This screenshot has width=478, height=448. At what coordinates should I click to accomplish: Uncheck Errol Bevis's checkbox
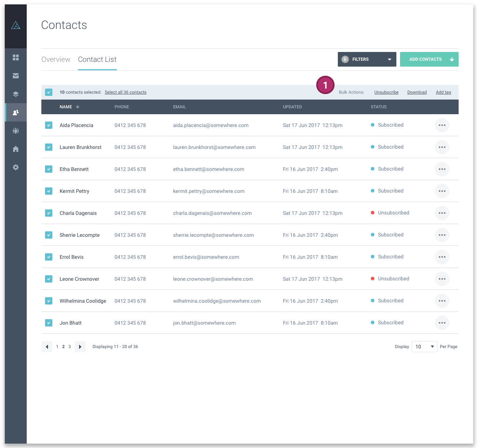49,257
